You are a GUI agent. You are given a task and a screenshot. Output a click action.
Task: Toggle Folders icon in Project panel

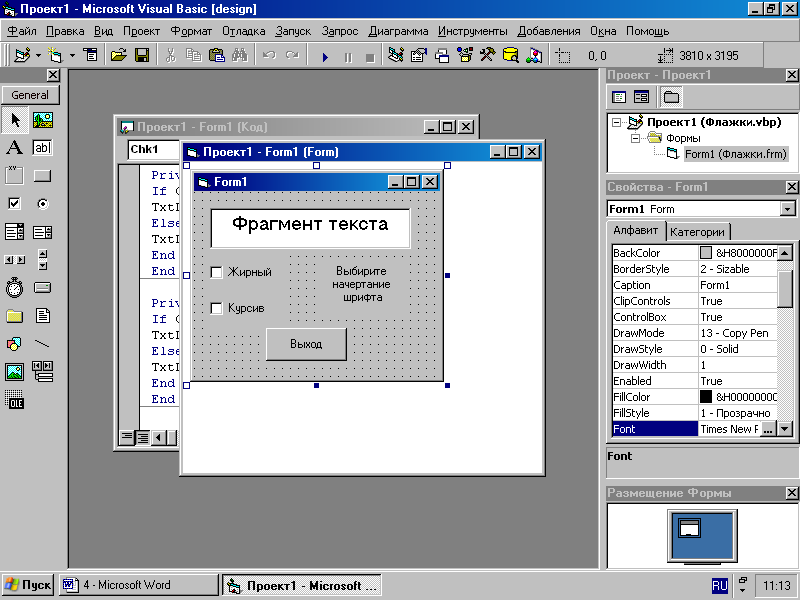pos(671,97)
